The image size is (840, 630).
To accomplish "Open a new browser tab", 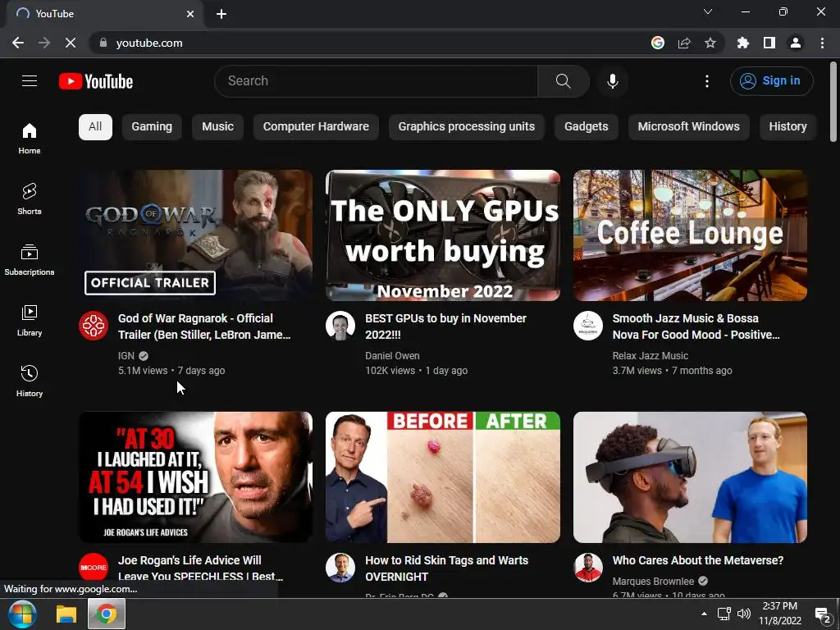I will [x=221, y=14].
